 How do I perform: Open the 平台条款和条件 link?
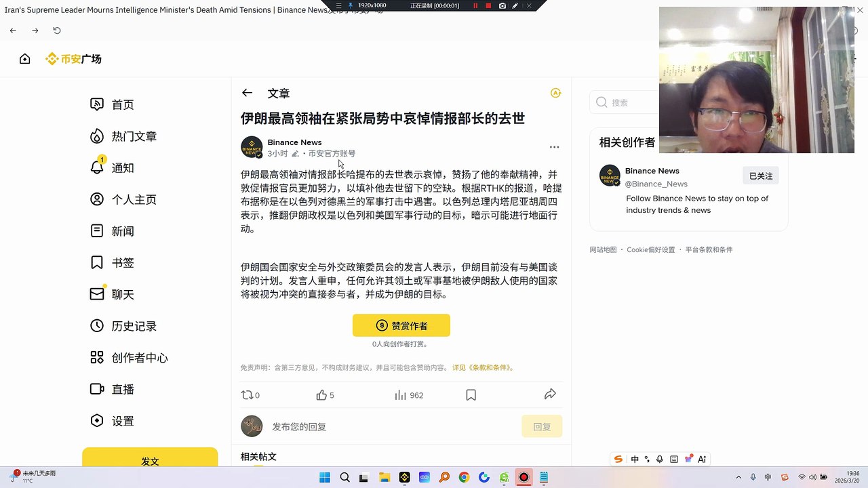[709, 249]
